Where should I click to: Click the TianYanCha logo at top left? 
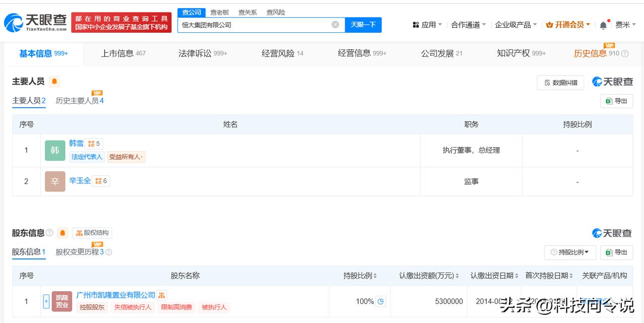tap(35, 22)
